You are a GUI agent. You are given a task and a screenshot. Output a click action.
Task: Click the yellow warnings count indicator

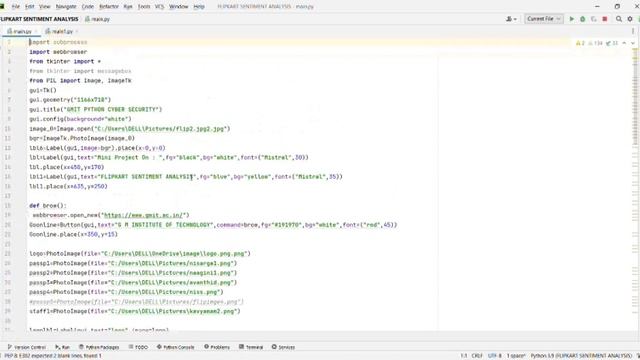pos(580,43)
